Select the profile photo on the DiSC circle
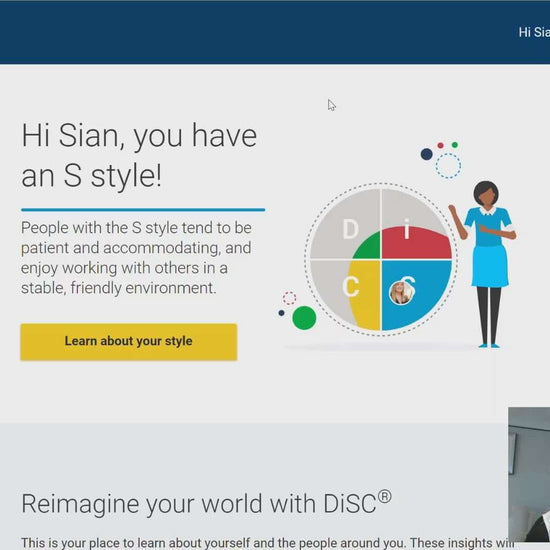The image size is (550, 550). (401, 293)
